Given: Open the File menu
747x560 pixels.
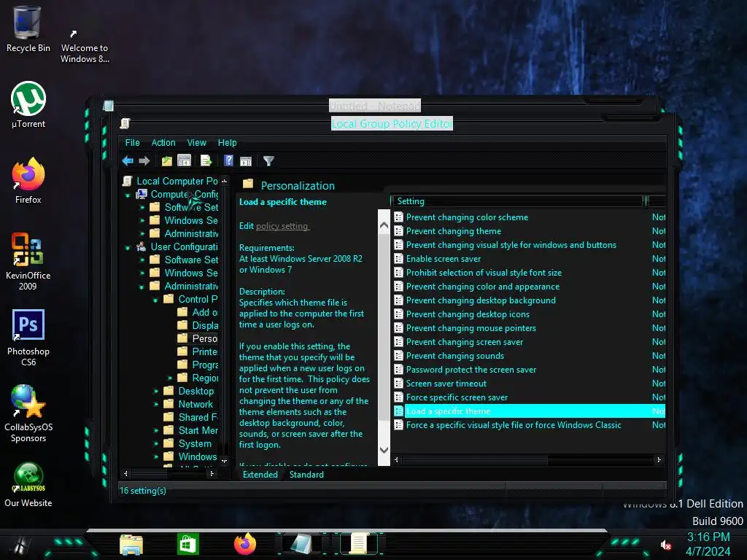Looking at the screenshot, I should [133, 142].
